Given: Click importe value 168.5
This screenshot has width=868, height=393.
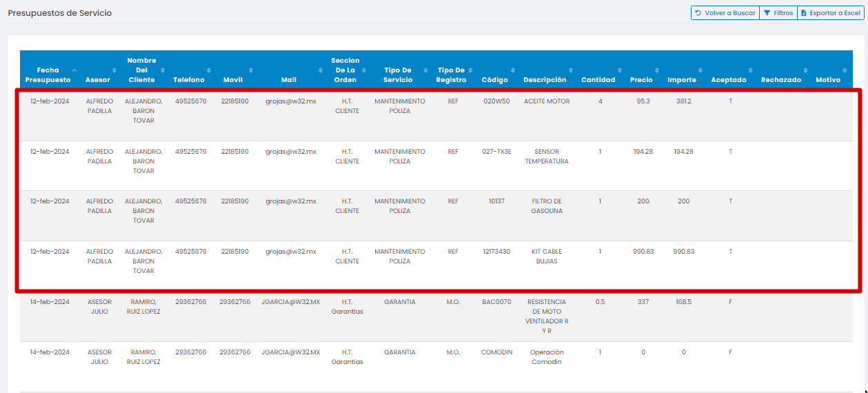Looking at the screenshot, I should pyautogui.click(x=684, y=302).
